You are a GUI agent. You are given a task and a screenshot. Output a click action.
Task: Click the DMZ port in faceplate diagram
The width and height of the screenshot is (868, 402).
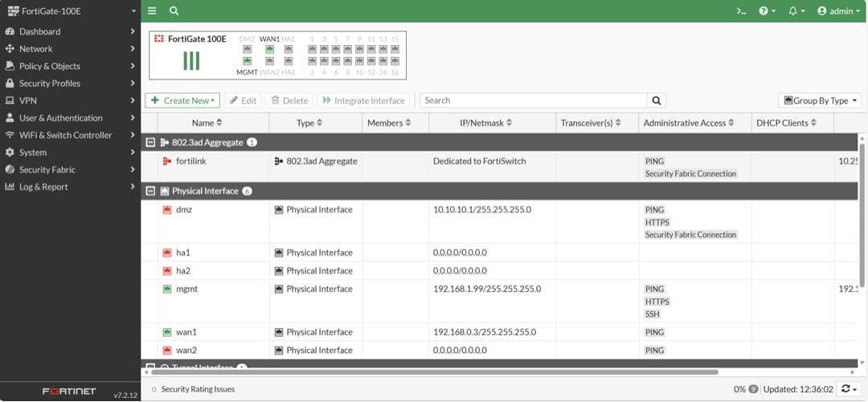[x=247, y=49]
